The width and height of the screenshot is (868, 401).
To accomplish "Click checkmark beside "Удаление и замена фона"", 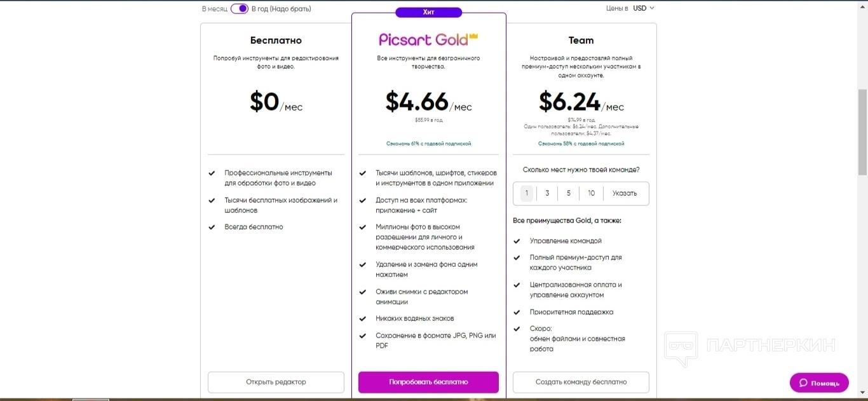I will click(x=363, y=264).
